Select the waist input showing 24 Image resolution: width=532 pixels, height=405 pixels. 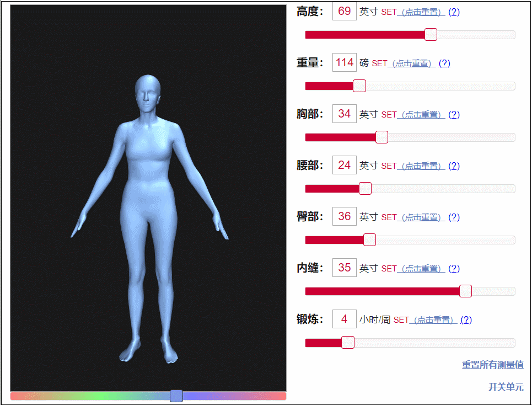[344, 165]
